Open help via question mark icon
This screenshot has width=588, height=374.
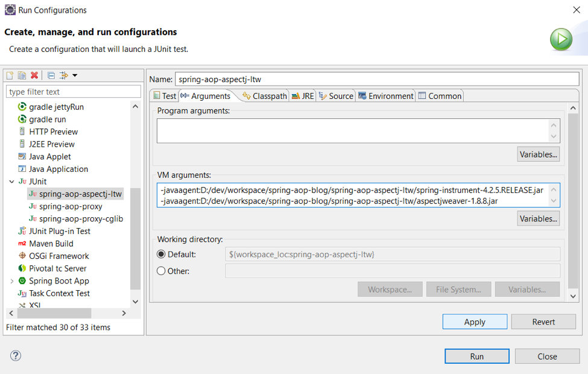16,355
